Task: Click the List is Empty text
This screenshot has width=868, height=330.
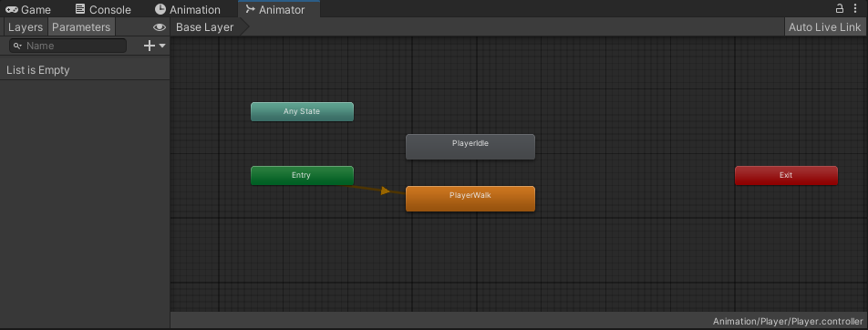Action: [38, 70]
